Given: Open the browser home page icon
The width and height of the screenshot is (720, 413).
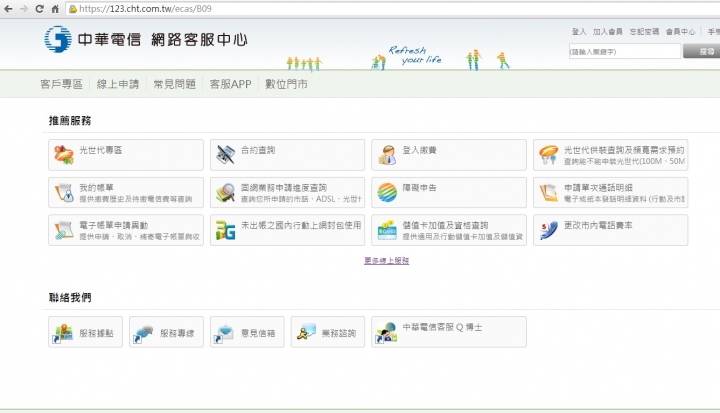Looking at the screenshot, I should tap(55, 9).
